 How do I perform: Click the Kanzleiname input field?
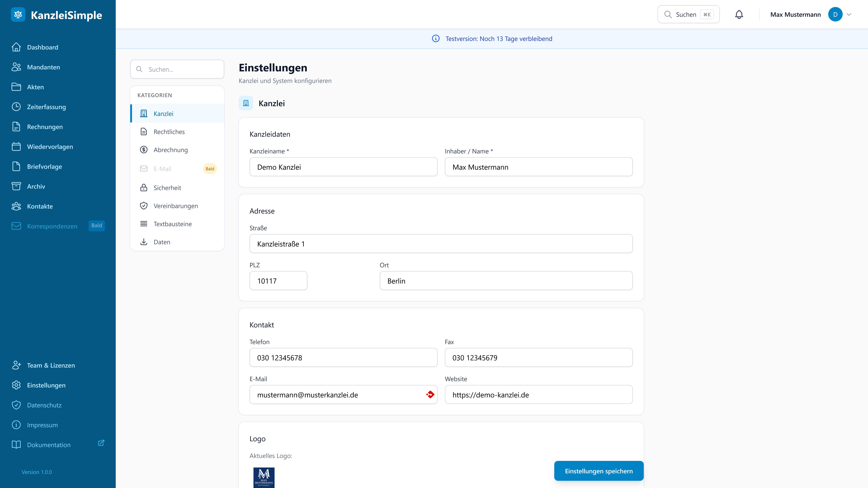(343, 167)
